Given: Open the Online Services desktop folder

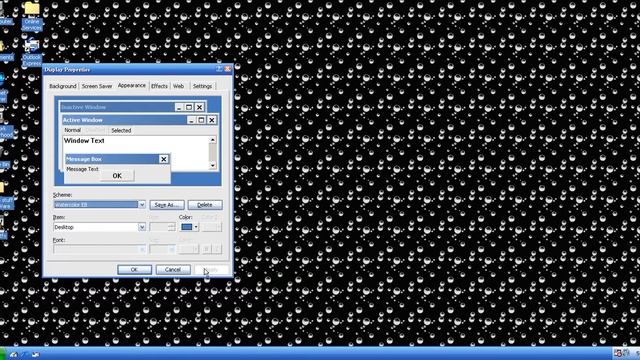Looking at the screenshot, I should click(32, 16).
